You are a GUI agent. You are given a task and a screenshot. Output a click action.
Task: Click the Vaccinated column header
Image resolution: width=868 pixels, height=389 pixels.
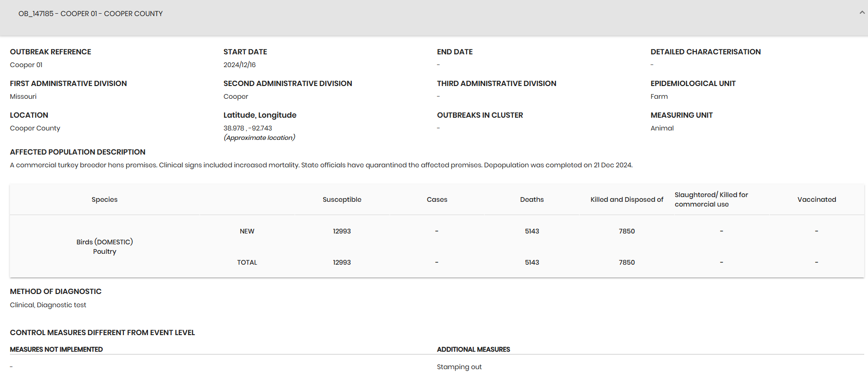pyautogui.click(x=816, y=199)
